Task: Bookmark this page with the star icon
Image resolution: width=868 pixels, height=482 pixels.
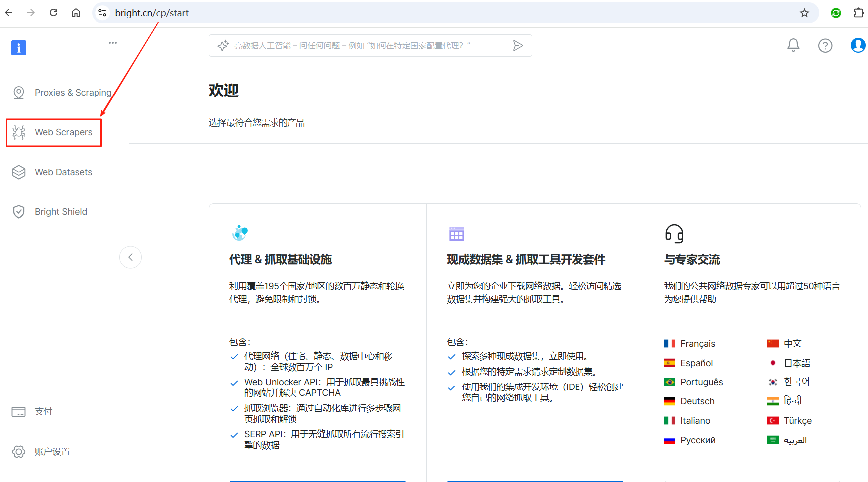Action: coord(804,13)
